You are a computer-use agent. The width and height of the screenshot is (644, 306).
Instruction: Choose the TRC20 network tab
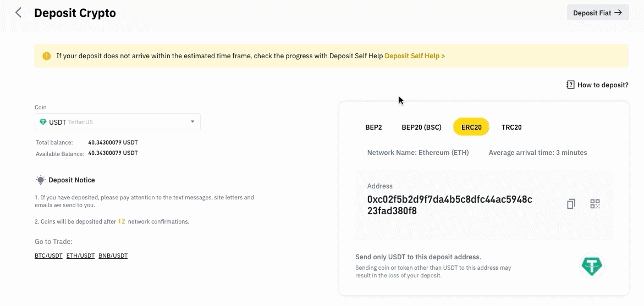511,127
